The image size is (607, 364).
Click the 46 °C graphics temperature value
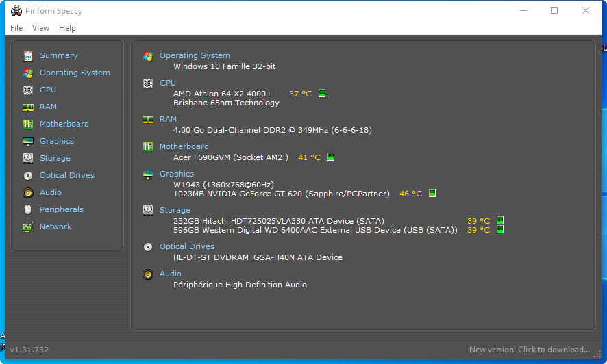coord(411,194)
